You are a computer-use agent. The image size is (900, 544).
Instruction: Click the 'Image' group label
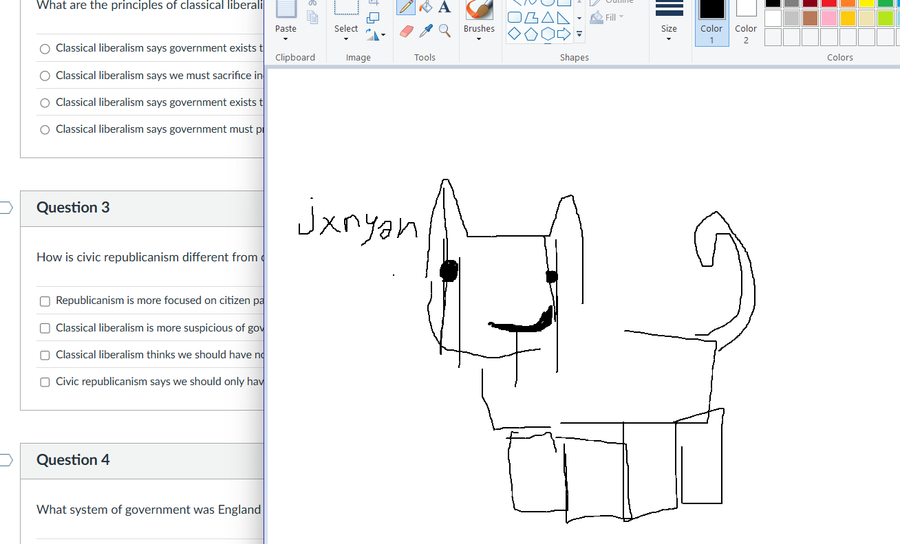click(358, 57)
